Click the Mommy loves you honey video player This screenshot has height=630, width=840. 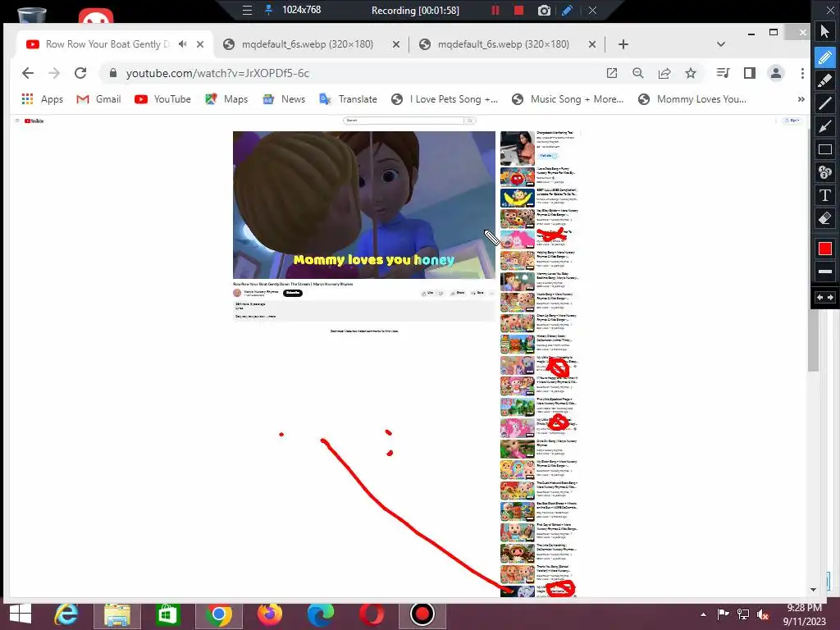(363, 204)
